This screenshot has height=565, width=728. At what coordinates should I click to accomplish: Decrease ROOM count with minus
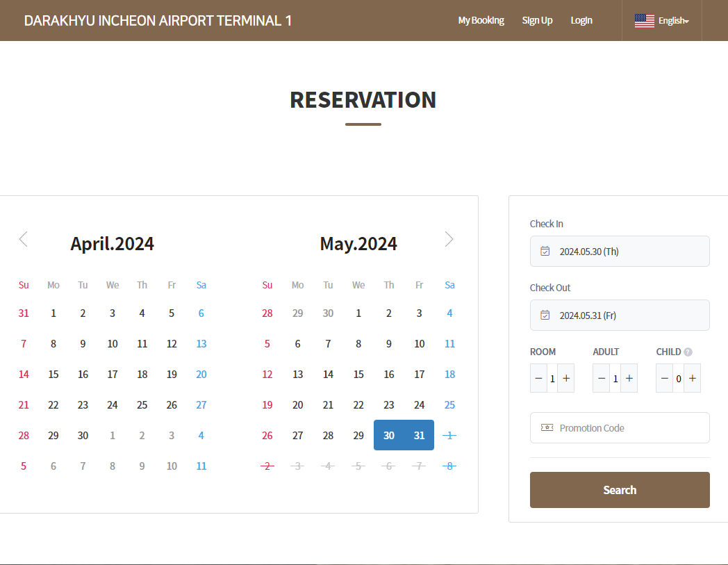coord(538,378)
